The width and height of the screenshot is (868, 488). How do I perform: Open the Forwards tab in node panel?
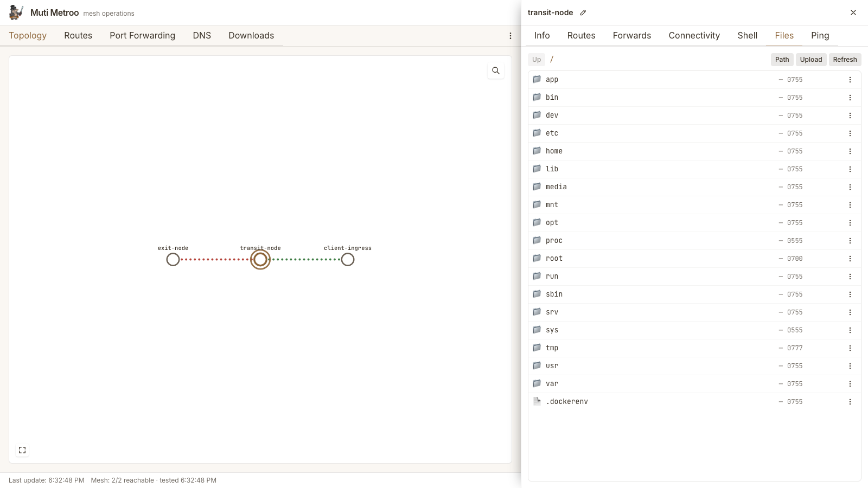[x=632, y=35]
